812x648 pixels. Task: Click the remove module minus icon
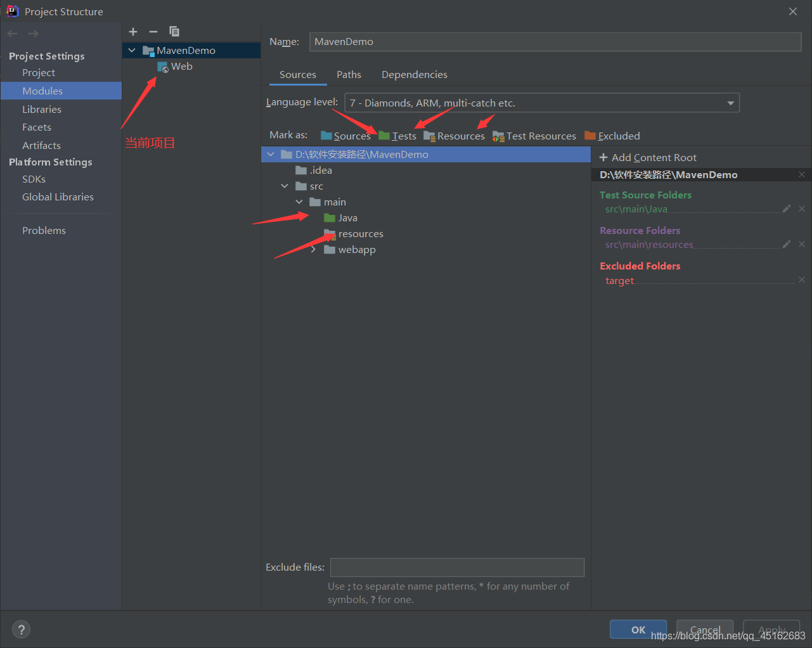pyautogui.click(x=153, y=32)
